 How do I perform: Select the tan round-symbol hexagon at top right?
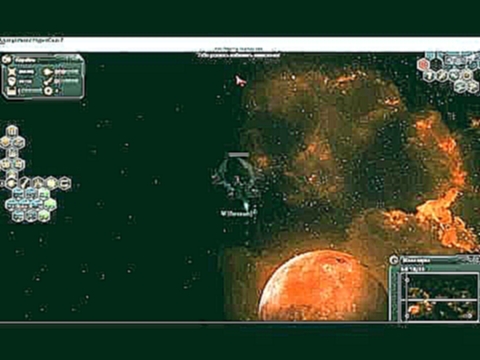point(467,76)
